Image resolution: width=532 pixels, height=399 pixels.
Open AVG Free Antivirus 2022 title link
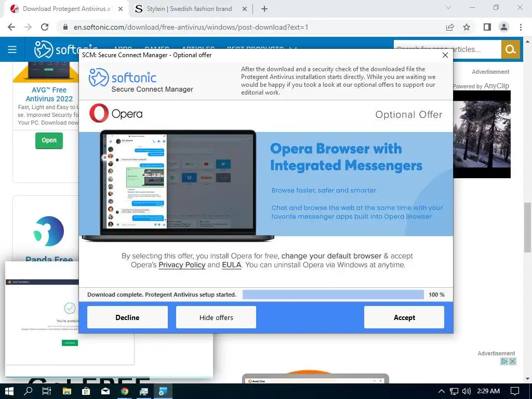49,95
